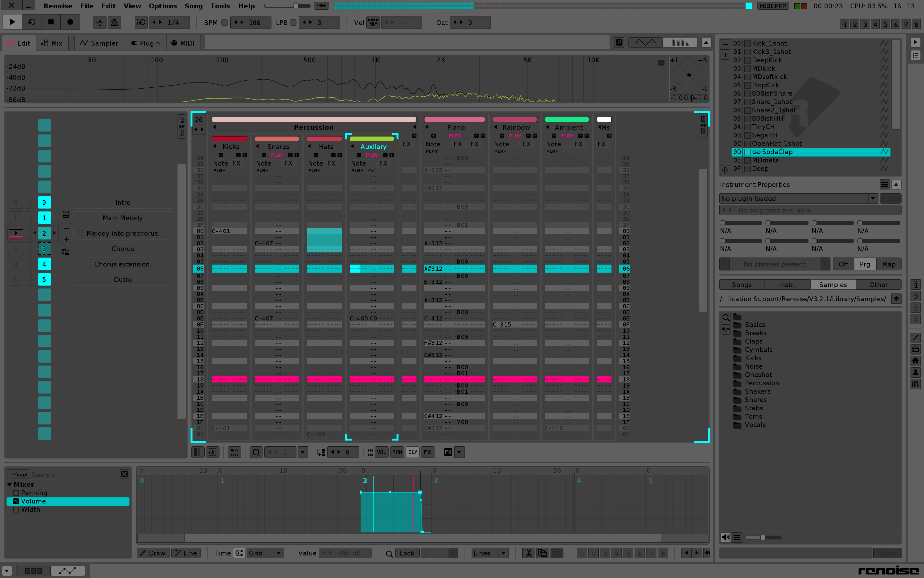Select the scope waveform view button
This screenshot has width=924, height=578.
point(645,42)
